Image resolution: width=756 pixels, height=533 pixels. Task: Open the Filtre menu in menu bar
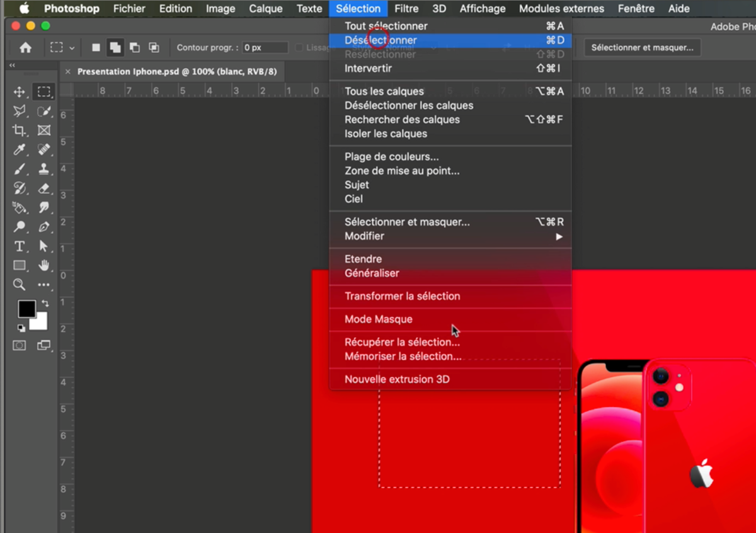click(406, 9)
